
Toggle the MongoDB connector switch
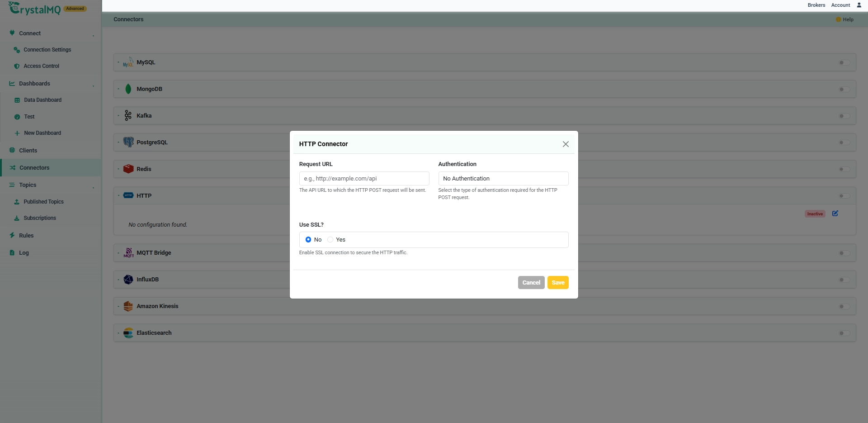(x=844, y=89)
